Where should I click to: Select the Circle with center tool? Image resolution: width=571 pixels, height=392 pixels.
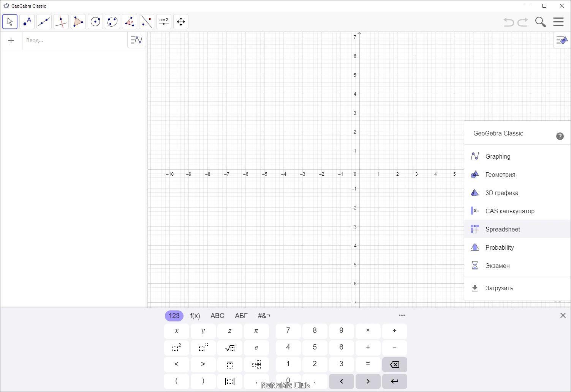(95, 22)
